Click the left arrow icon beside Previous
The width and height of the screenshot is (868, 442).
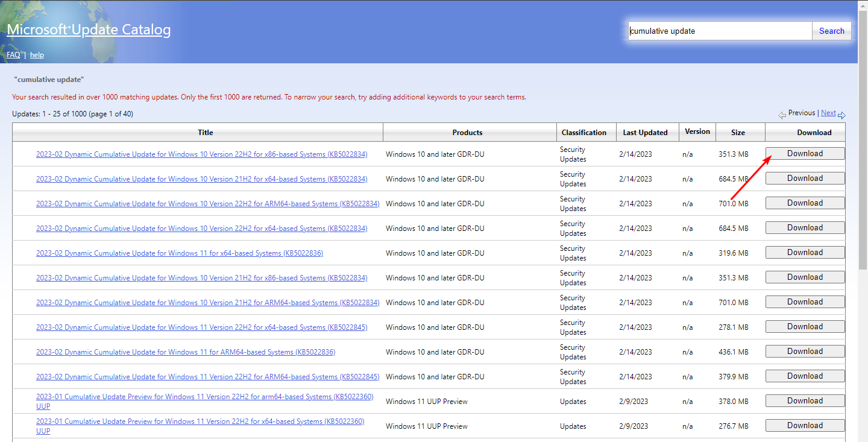click(782, 115)
